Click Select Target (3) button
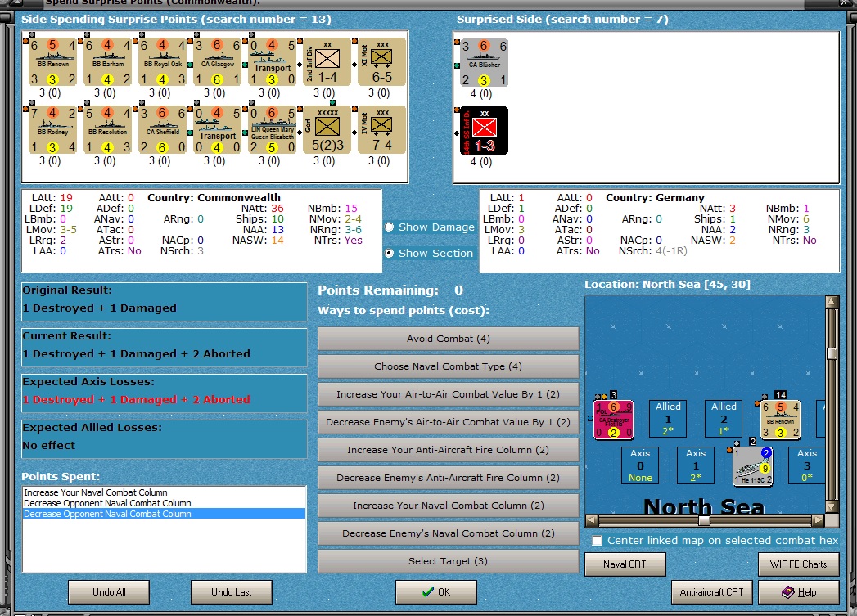857x616 pixels. pyautogui.click(x=449, y=561)
